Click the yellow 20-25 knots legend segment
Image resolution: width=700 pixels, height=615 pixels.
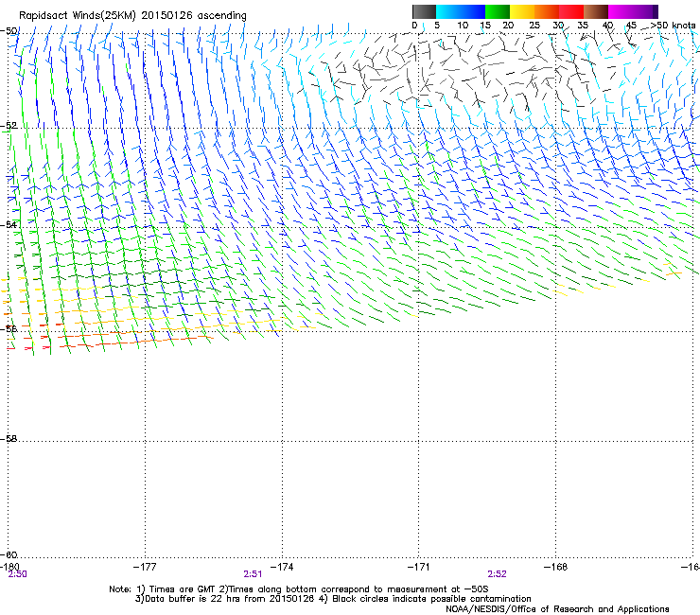[522, 11]
